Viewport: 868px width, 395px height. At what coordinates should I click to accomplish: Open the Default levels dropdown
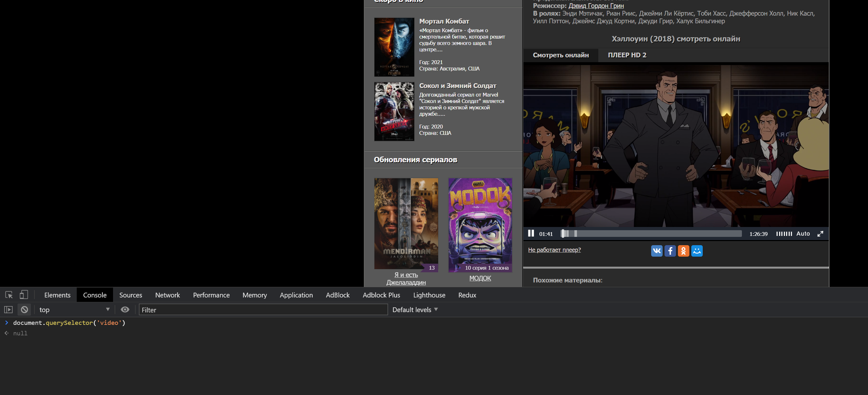[x=415, y=310]
